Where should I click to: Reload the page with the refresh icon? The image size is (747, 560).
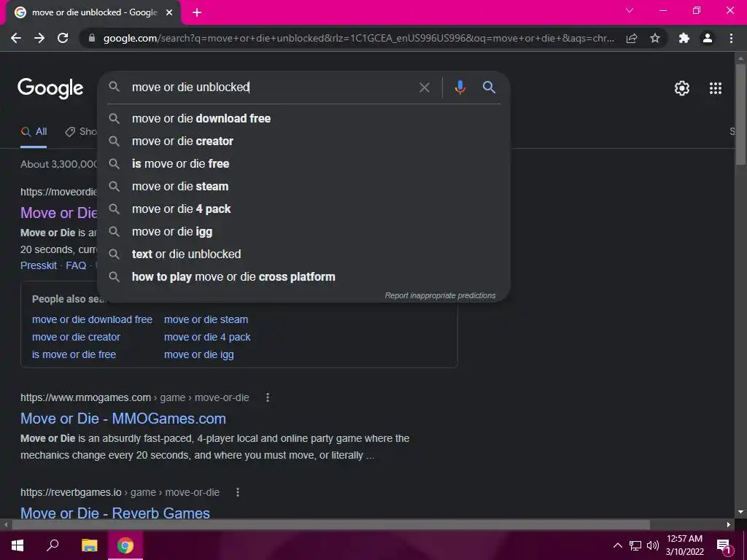(x=63, y=38)
